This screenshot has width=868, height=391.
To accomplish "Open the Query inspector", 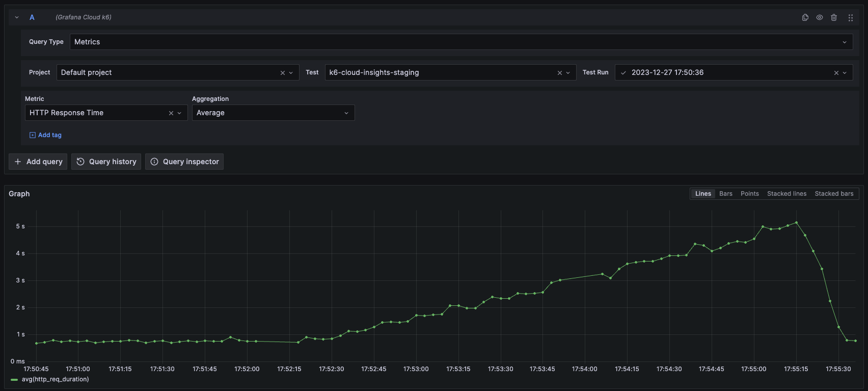I will 184,162.
